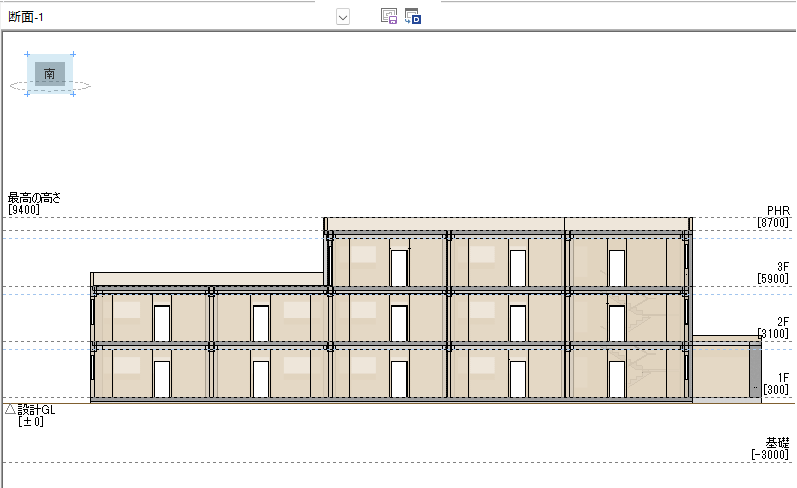
Task: Select the 基礎 level label
Action: [778, 442]
